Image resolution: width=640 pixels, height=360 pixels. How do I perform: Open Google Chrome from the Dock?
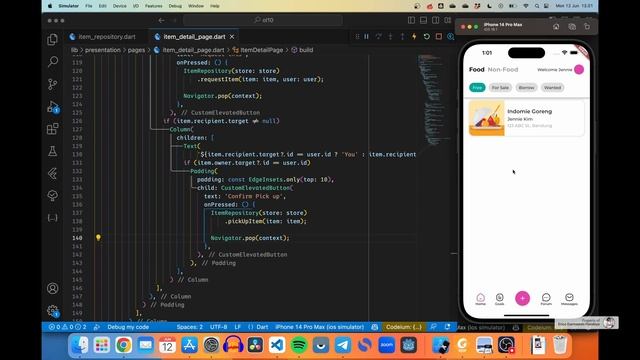[123, 345]
